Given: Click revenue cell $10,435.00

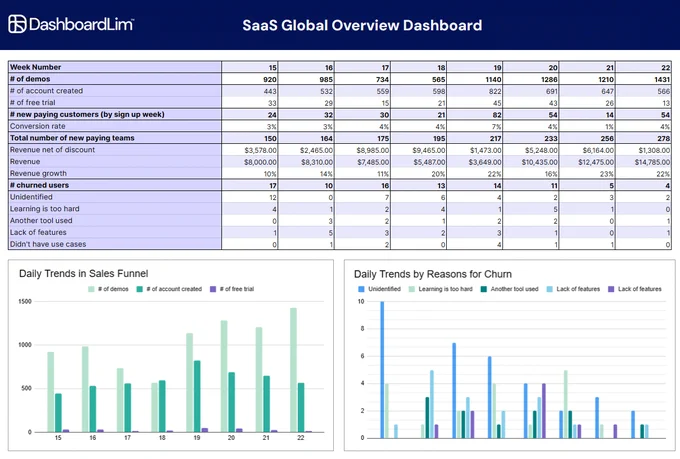Looking at the screenshot, I should (539, 162).
